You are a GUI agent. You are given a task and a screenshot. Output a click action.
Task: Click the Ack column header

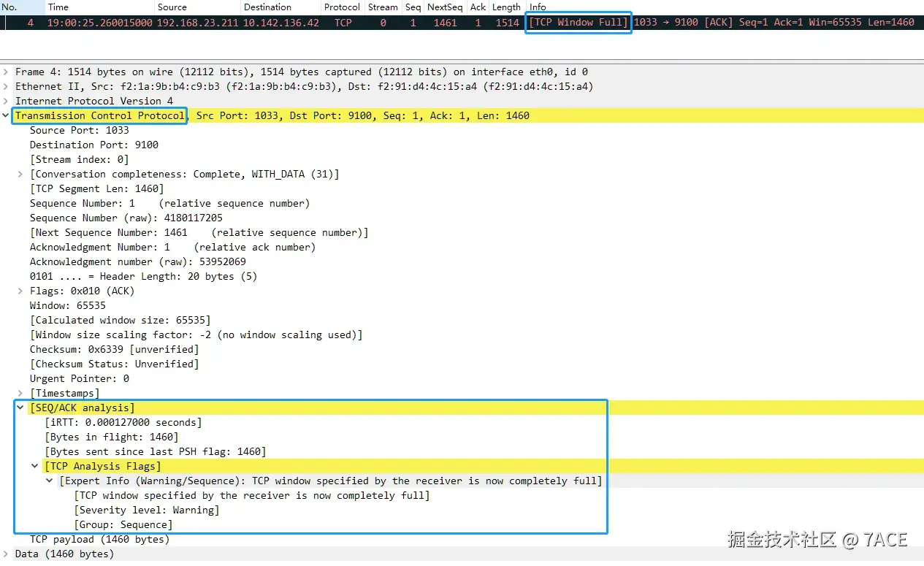coord(478,7)
